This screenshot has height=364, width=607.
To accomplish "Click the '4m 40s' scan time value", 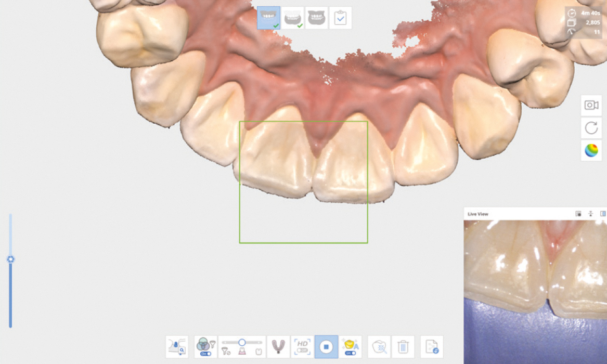I will pyautogui.click(x=590, y=13).
